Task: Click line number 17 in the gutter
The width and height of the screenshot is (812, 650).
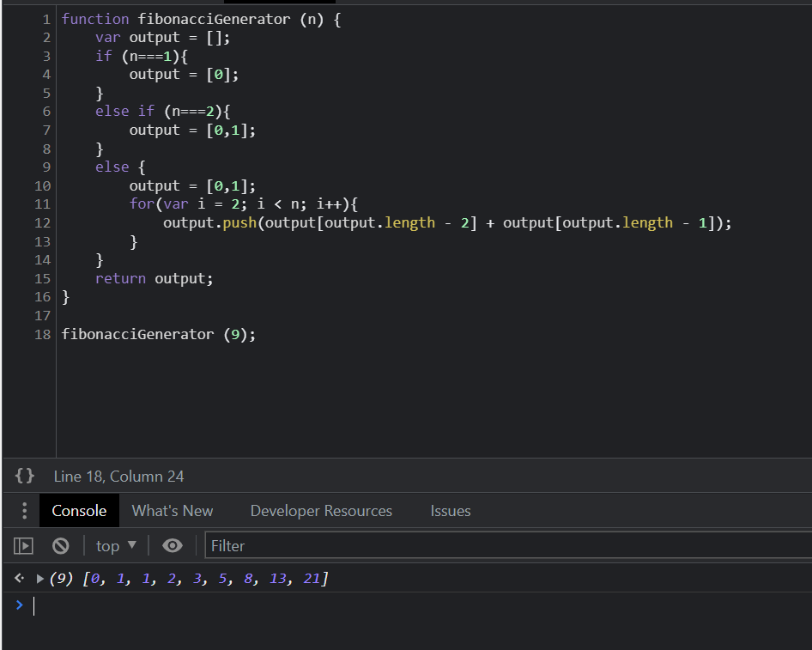Action: click(x=42, y=316)
